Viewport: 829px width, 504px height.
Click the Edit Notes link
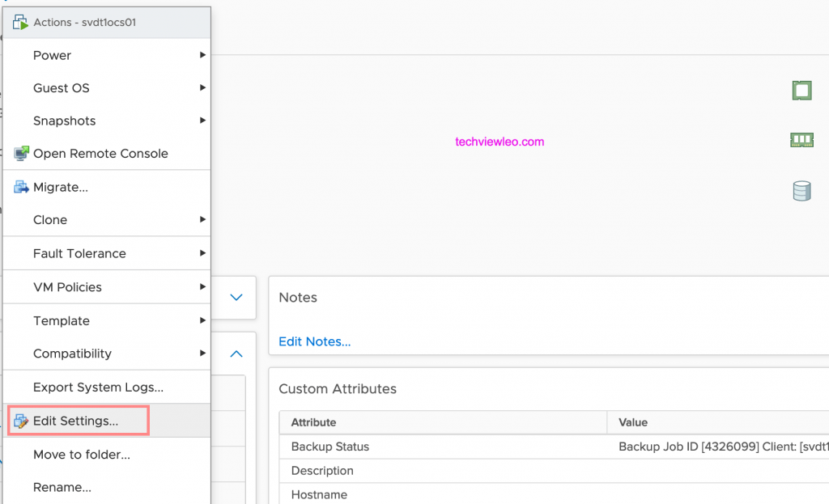coord(314,341)
